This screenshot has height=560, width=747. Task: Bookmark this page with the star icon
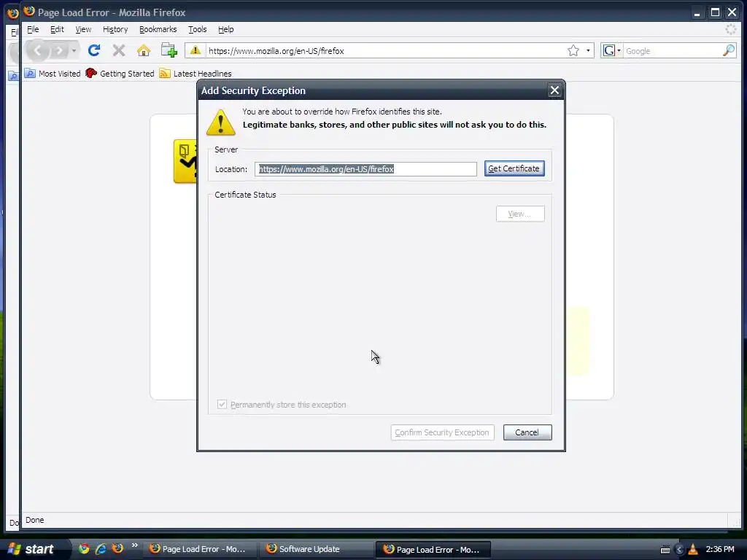point(573,50)
